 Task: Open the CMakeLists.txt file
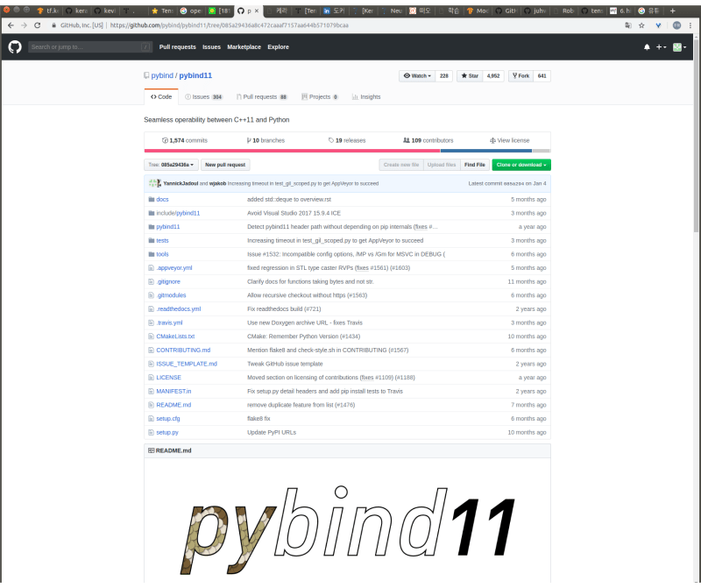tap(176, 336)
